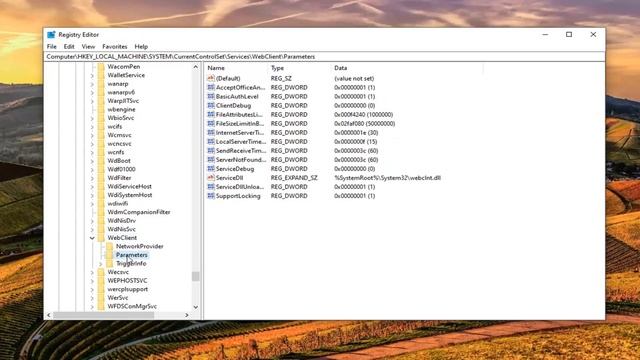640x360 pixels.
Task: Click the tree's horizontal scroll right arrow
Action: (187, 315)
